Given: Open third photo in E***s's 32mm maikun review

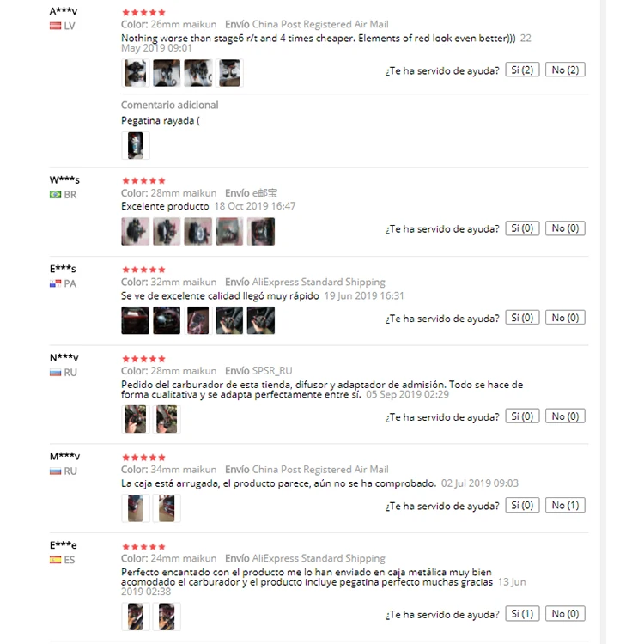Looking at the screenshot, I should coord(198,320).
